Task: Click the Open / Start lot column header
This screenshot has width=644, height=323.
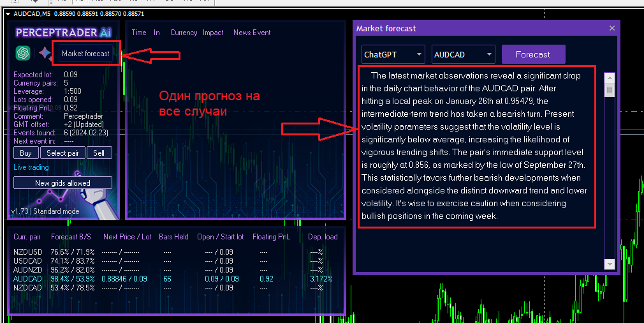Action: point(221,237)
